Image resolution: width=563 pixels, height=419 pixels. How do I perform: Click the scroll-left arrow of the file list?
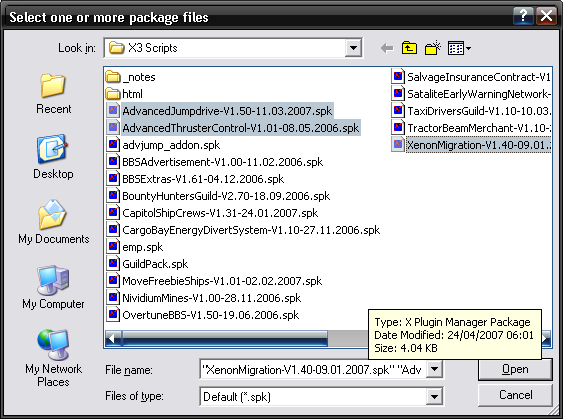click(x=112, y=338)
